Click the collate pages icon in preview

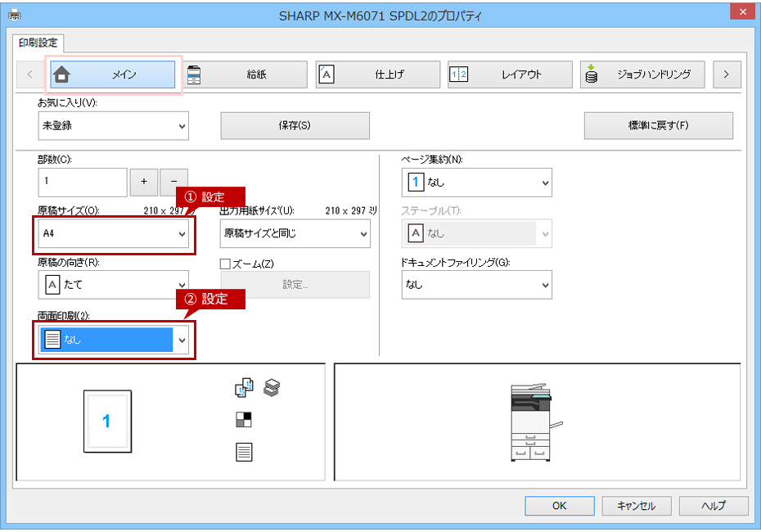tap(244, 387)
